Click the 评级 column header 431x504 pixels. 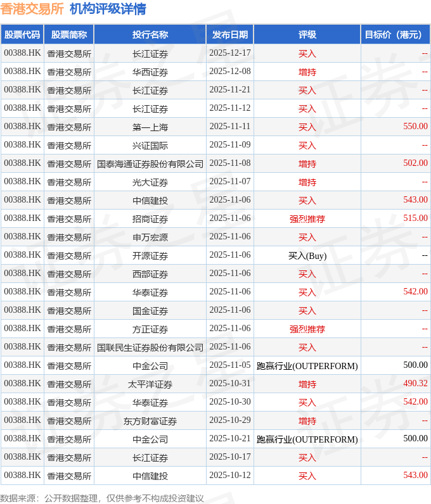307,34
